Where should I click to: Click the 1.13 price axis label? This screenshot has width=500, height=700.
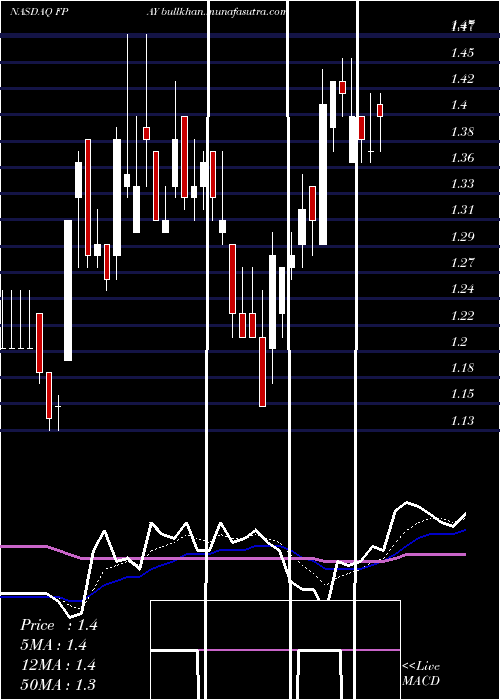tap(462, 421)
